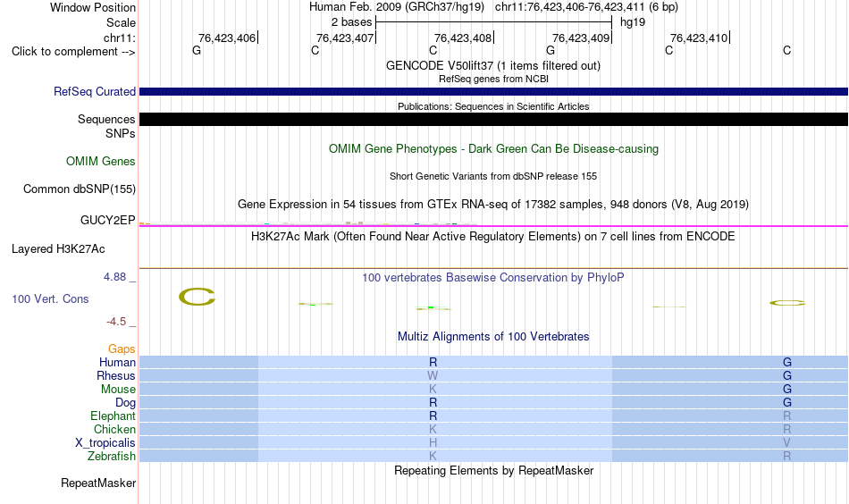Viewport: 849px width, 504px height.
Task: Select the Layered H3K27Ac track label
Action: click(58, 249)
